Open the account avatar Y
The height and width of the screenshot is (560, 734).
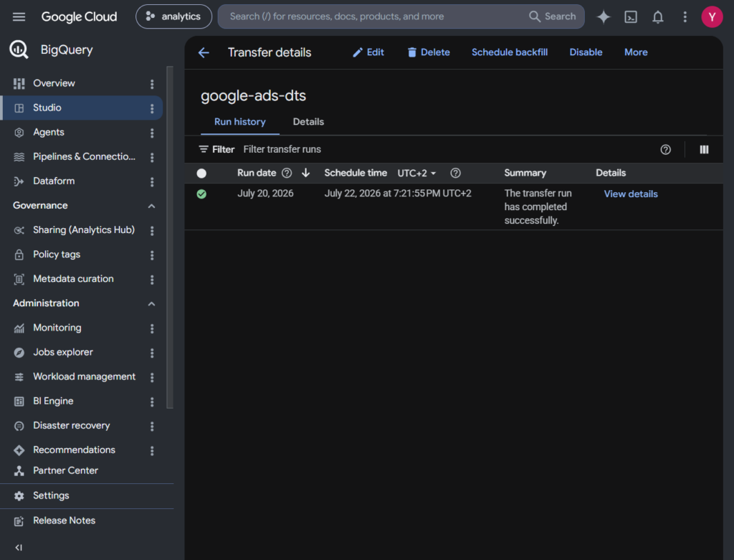(x=712, y=17)
